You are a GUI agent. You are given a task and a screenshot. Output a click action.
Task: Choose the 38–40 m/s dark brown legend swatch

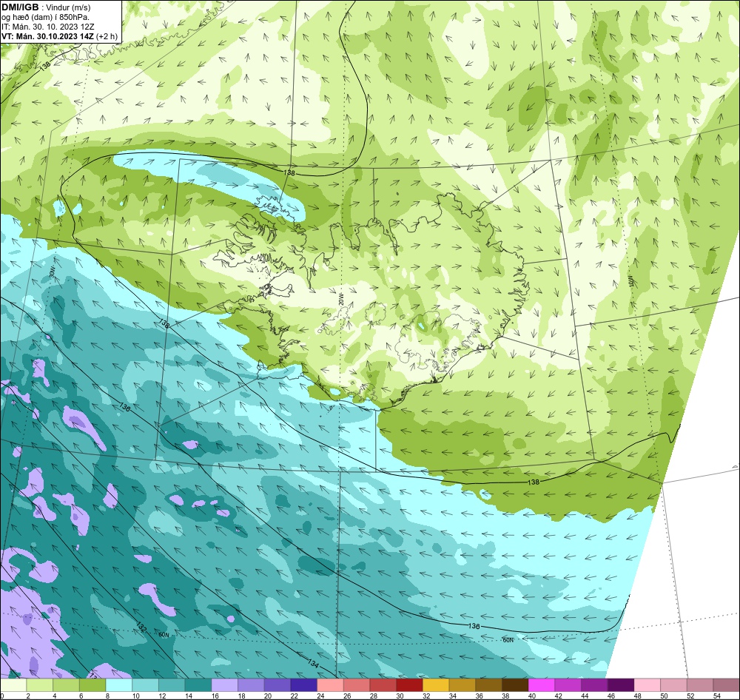(515, 685)
